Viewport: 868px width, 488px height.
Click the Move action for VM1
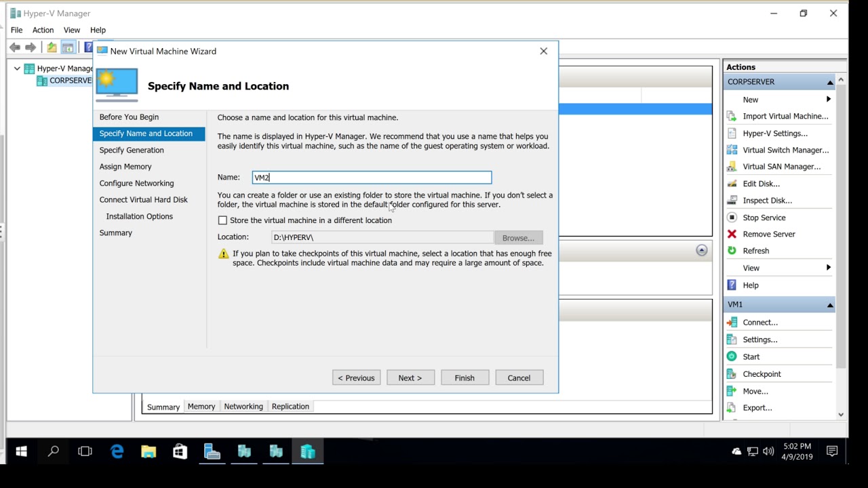(x=755, y=391)
